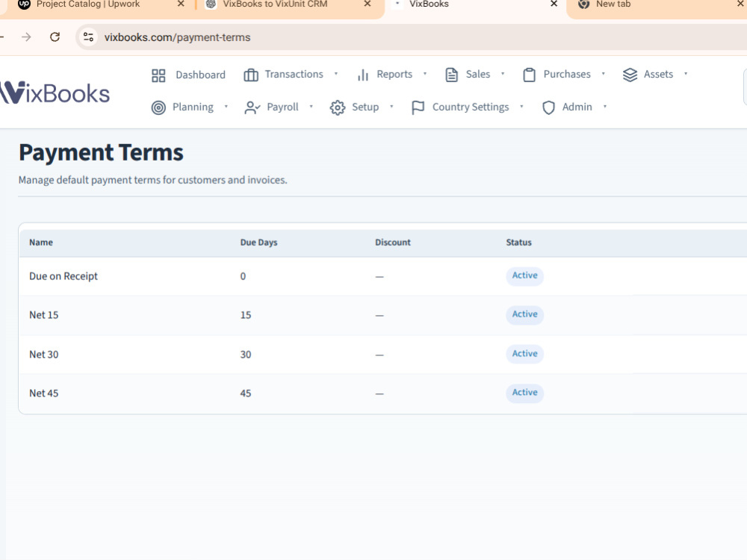
Task: Click the Status column header
Action: [x=519, y=243]
